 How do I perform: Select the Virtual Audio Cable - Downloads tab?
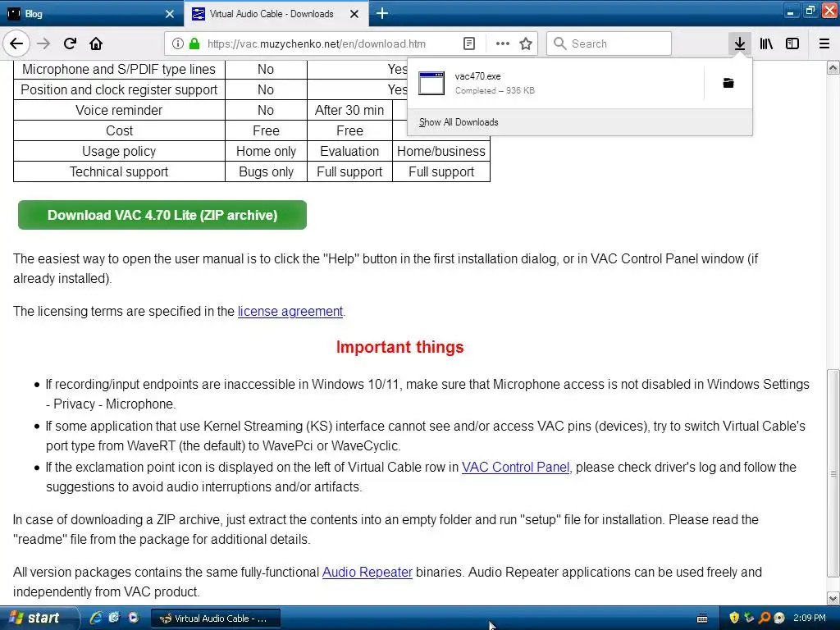point(276,14)
